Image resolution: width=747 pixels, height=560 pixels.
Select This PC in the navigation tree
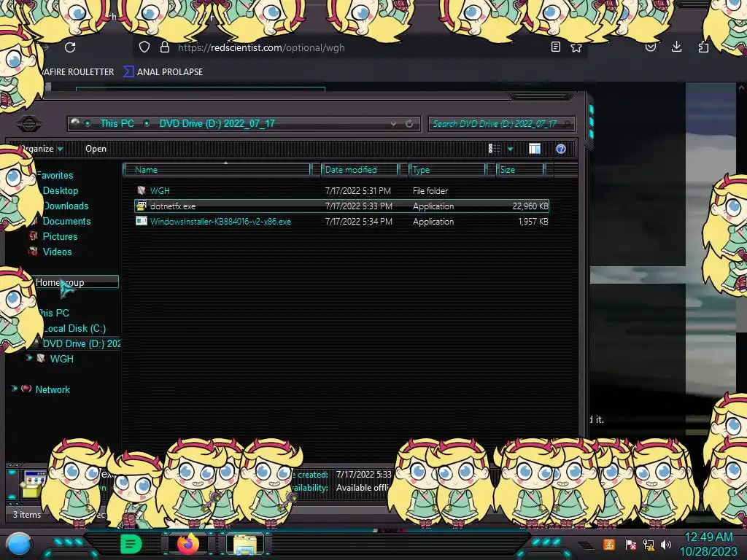pos(53,313)
